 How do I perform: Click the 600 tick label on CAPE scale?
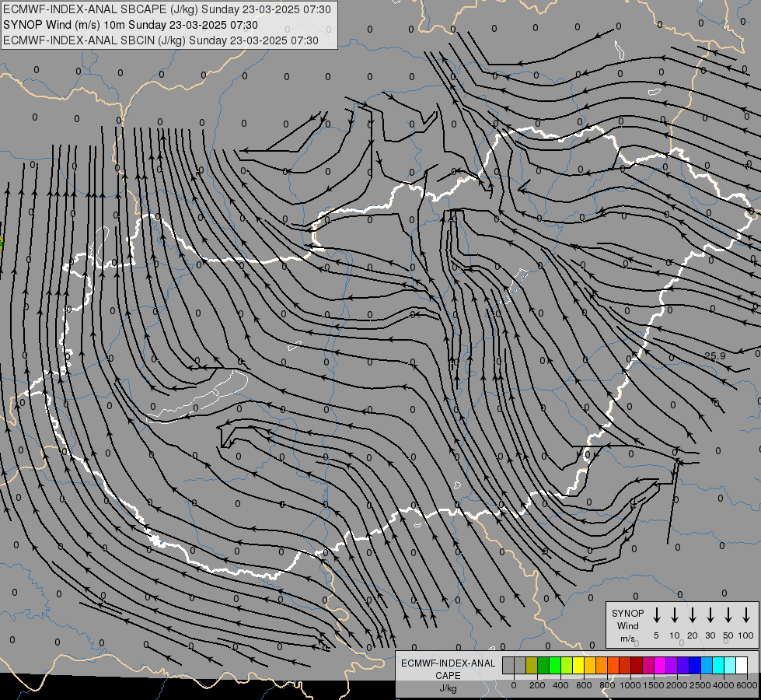584,685
